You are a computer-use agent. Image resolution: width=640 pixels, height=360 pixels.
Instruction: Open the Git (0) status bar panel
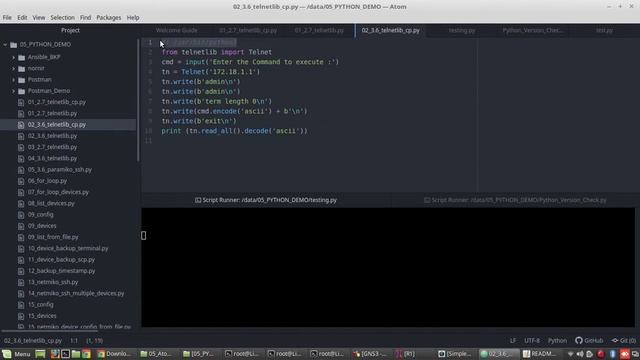click(624, 340)
